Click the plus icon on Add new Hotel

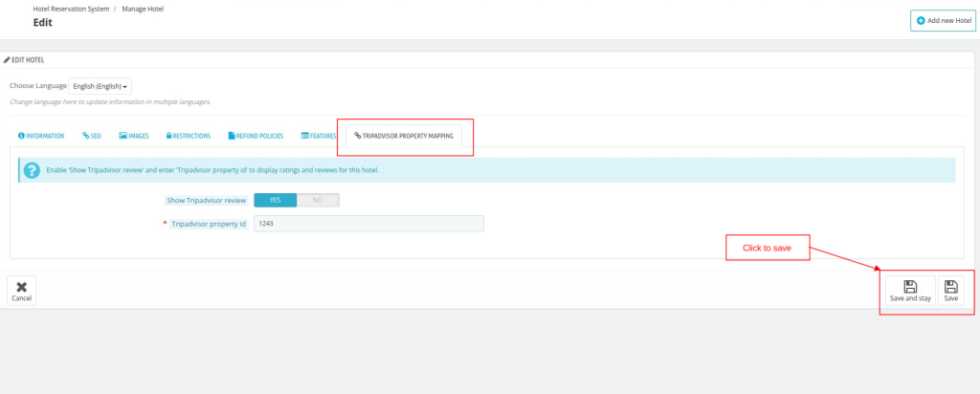click(x=921, y=21)
